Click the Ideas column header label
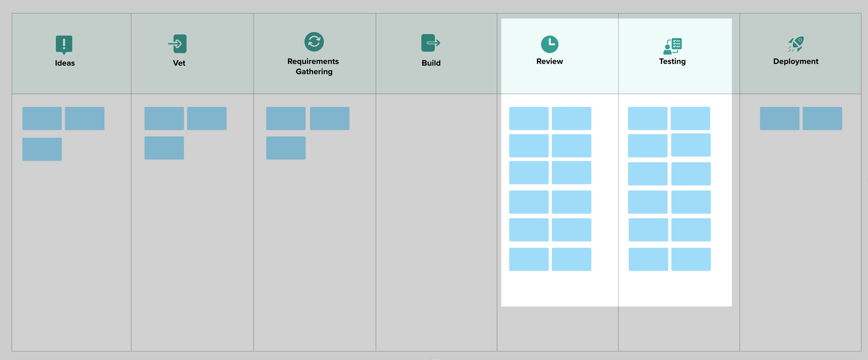The height and width of the screenshot is (360, 868). [x=64, y=63]
